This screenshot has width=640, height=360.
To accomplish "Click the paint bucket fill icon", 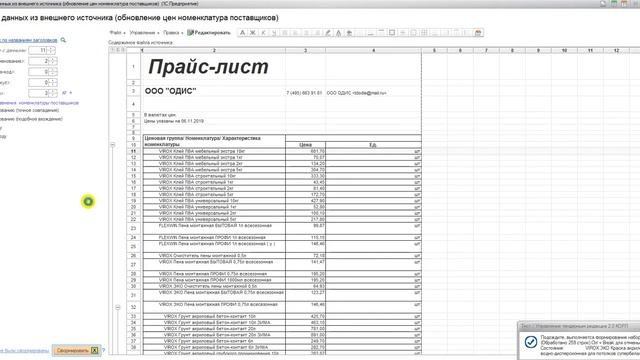I will (349, 33).
